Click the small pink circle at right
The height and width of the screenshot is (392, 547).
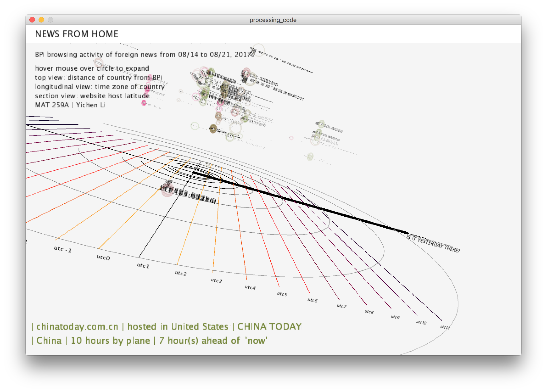291,138
